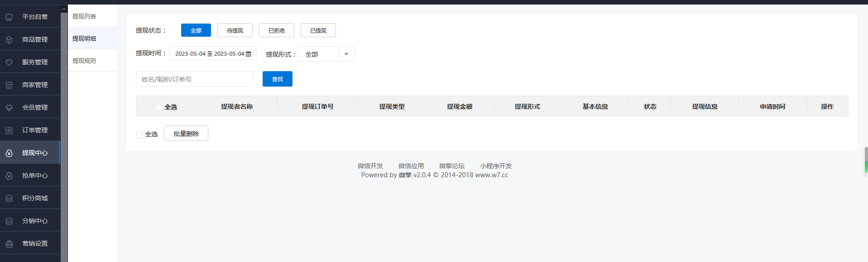This screenshot has width=868, height=262.
Task: Click the 积分商城 coins icon
Action: [9, 198]
